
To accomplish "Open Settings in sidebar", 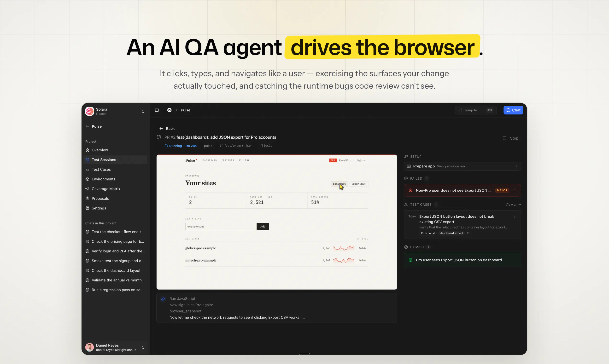I will [x=115, y=208].
